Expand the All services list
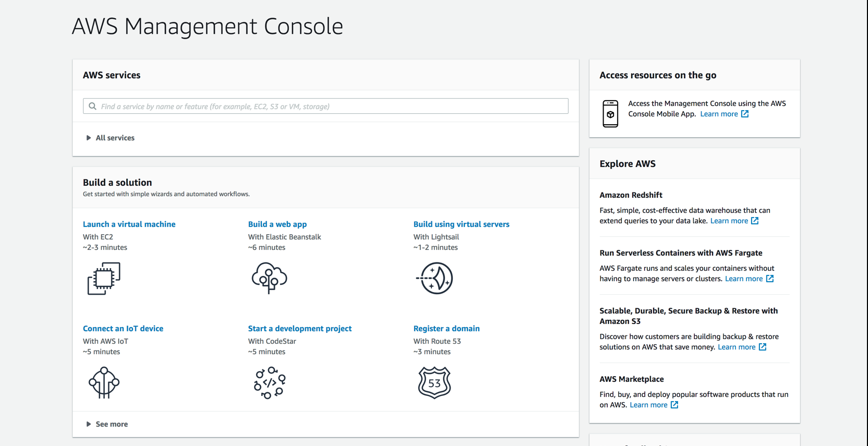Viewport: 868px width, 446px height. click(x=110, y=138)
